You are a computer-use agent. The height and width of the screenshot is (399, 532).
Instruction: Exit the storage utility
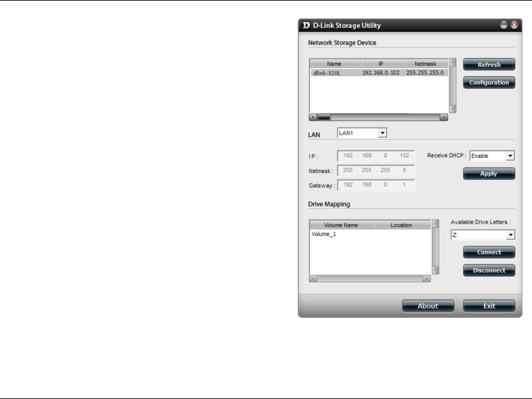pyautogui.click(x=489, y=306)
